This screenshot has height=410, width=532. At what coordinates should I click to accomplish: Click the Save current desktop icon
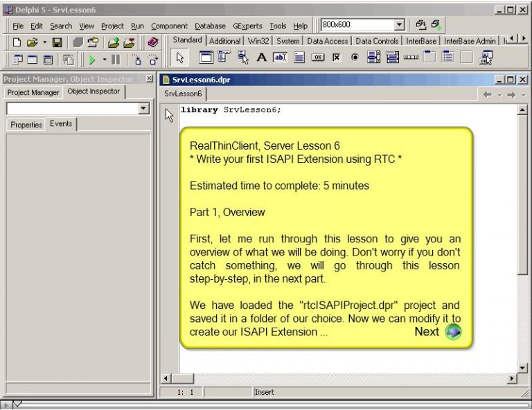(x=420, y=24)
